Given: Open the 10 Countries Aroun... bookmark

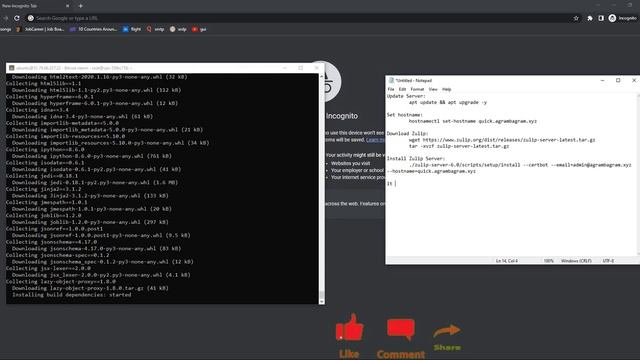Looking at the screenshot, I should coord(93,29).
